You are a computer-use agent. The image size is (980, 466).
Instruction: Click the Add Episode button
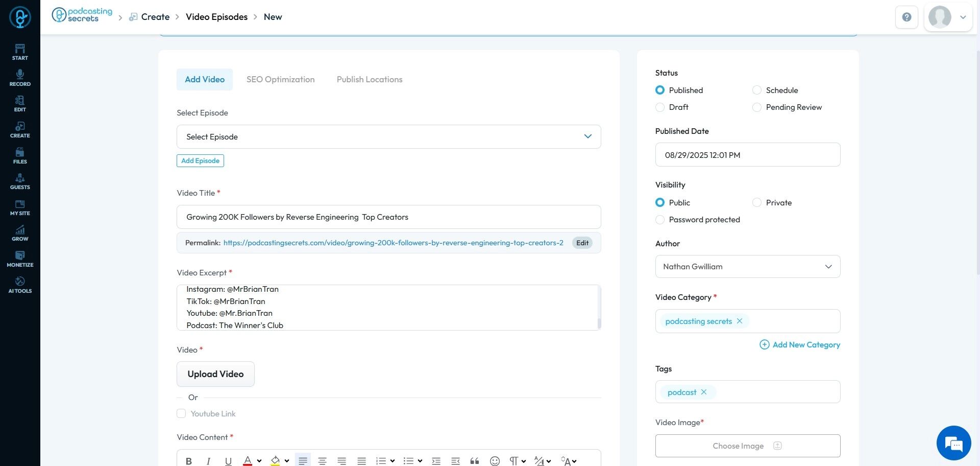[x=200, y=160]
